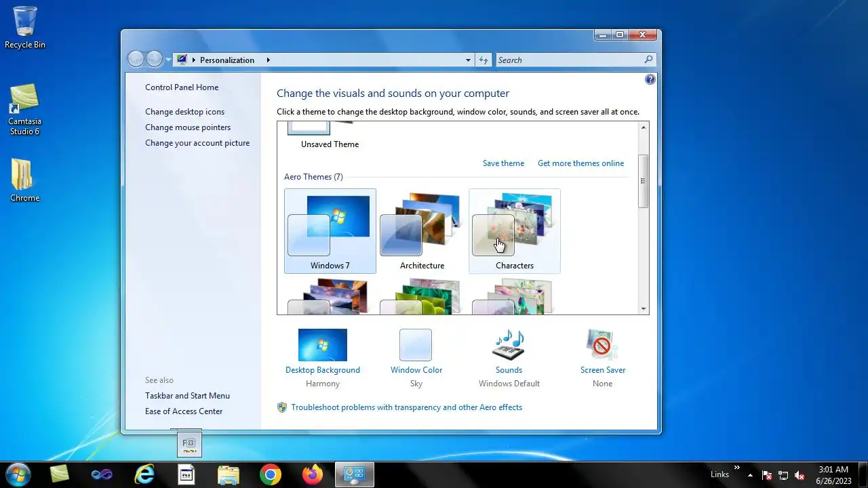868x488 pixels.
Task: Click the Personalization icon in address bar
Action: pos(182,60)
